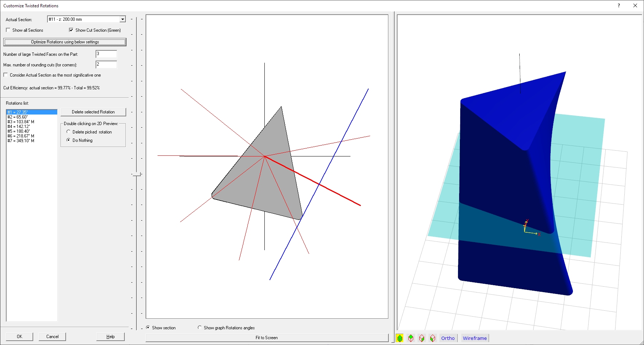The image size is (644, 345).
Task: Choose Delete picked rotation radio option
Action: (68, 132)
